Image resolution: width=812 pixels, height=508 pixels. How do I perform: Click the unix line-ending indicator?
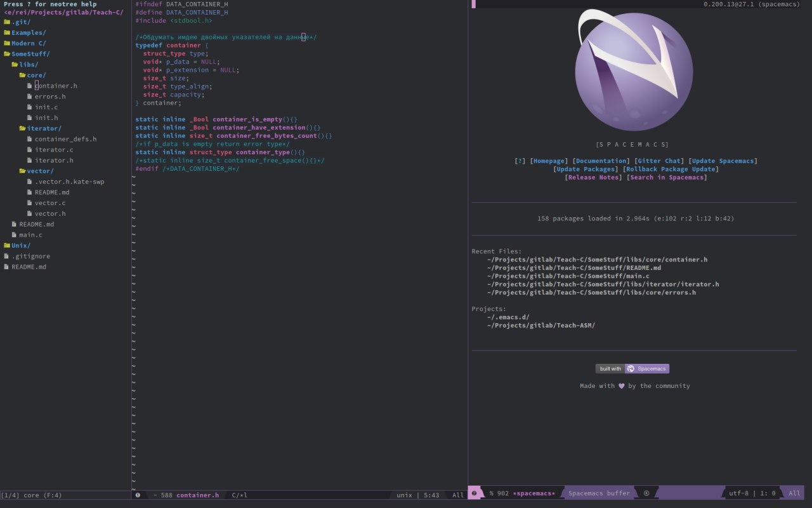pos(404,495)
